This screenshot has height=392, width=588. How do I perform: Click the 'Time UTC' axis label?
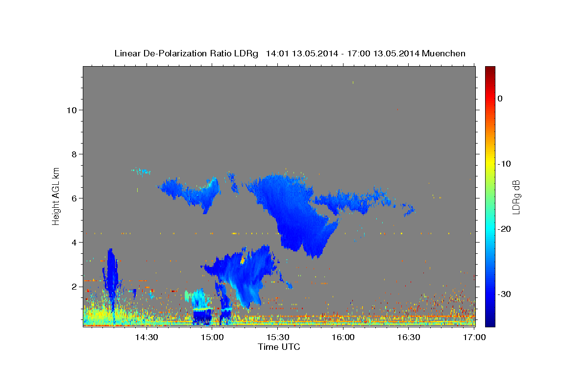(279, 347)
